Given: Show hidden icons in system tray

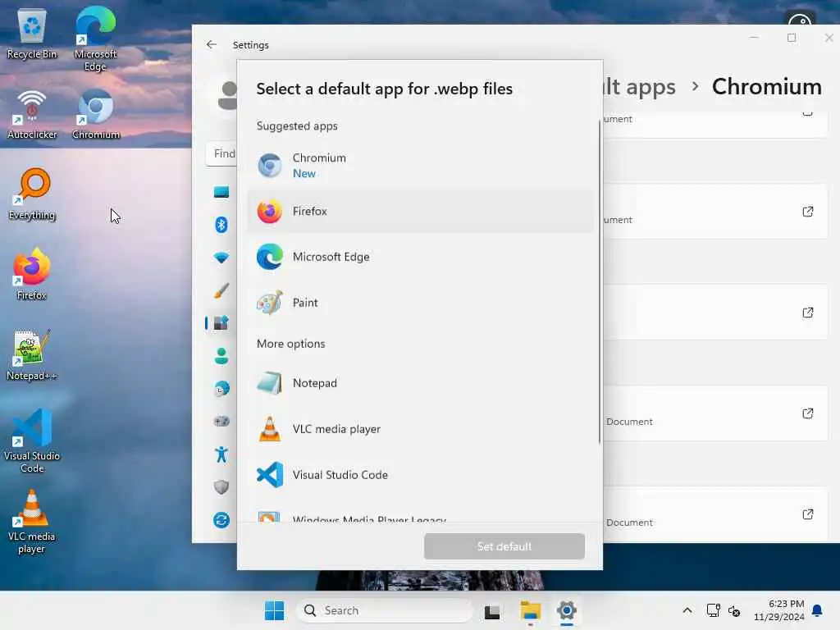Looking at the screenshot, I should tap(687, 610).
